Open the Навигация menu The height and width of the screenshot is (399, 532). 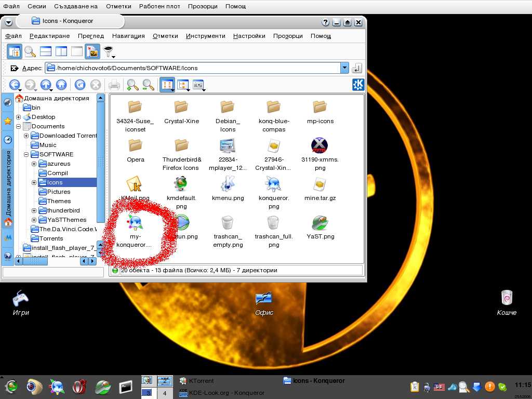tap(128, 36)
